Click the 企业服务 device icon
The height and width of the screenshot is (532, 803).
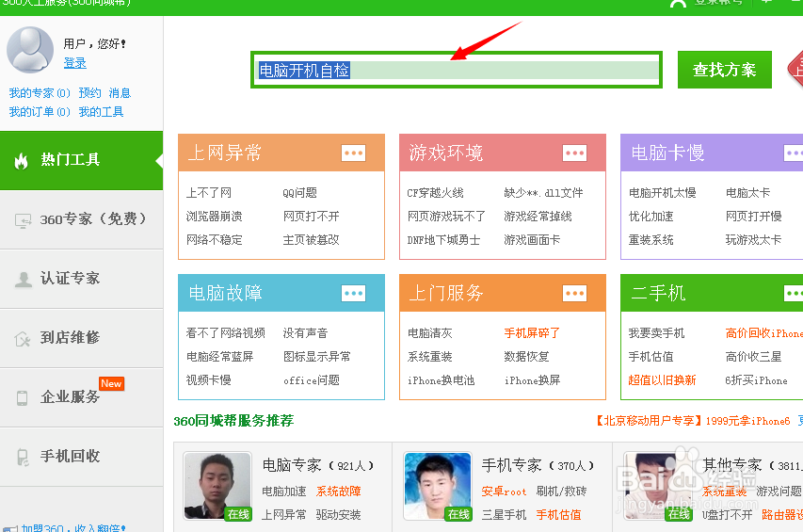[x=22, y=398]
